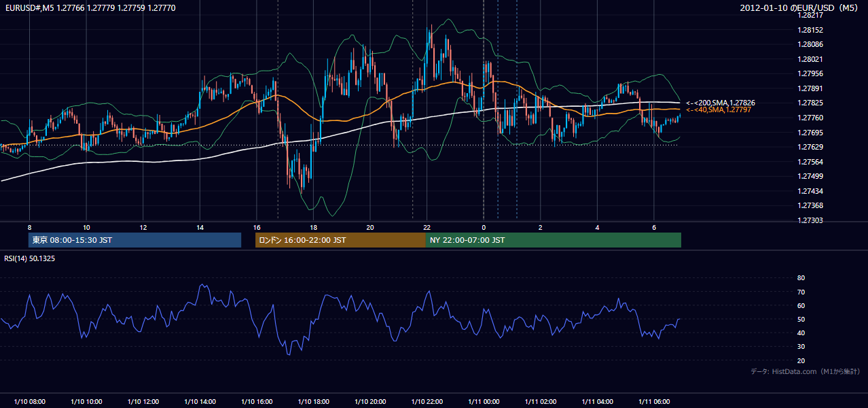Click the 1.27564 price axis label
The width and height of the screenshot is (868, 408).
click(811, 162)
